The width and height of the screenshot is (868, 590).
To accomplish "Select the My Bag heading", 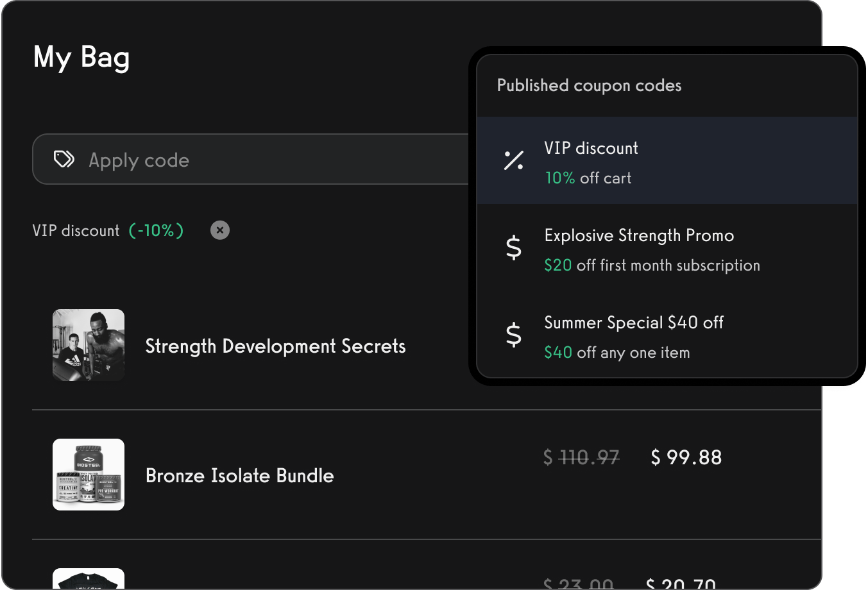I will [x=81, y=58].
